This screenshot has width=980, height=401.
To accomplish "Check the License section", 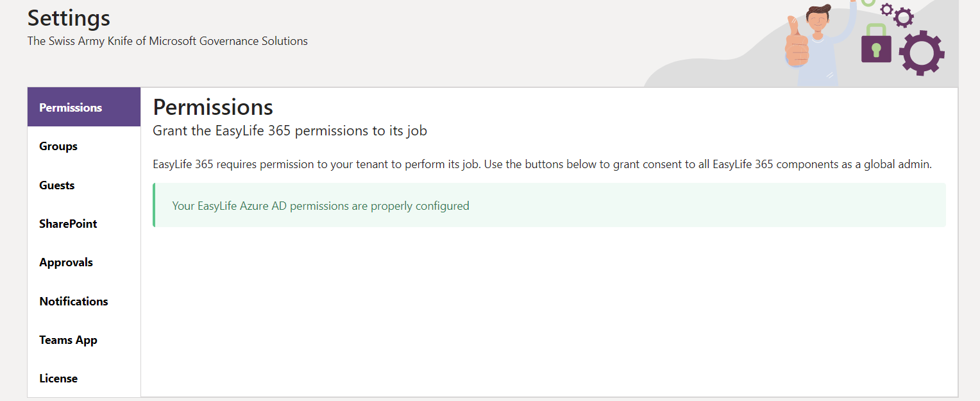I will point(58,378).
